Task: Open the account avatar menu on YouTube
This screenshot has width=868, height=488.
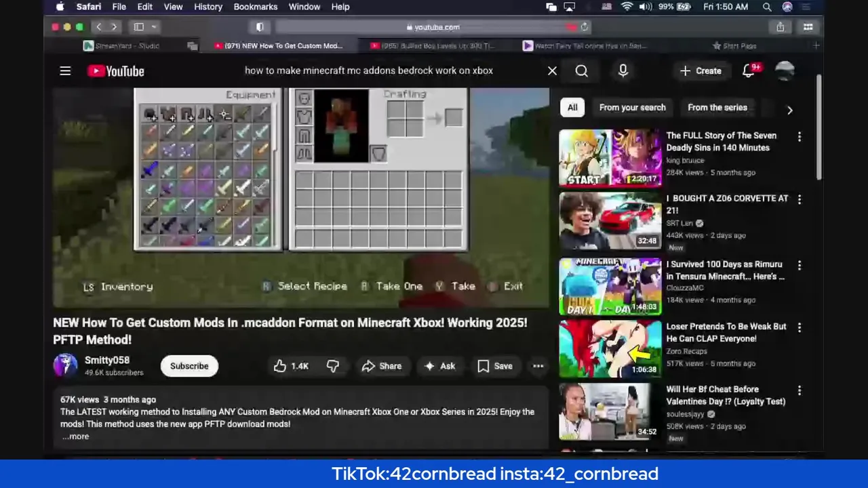Action: tap(785, 70)
